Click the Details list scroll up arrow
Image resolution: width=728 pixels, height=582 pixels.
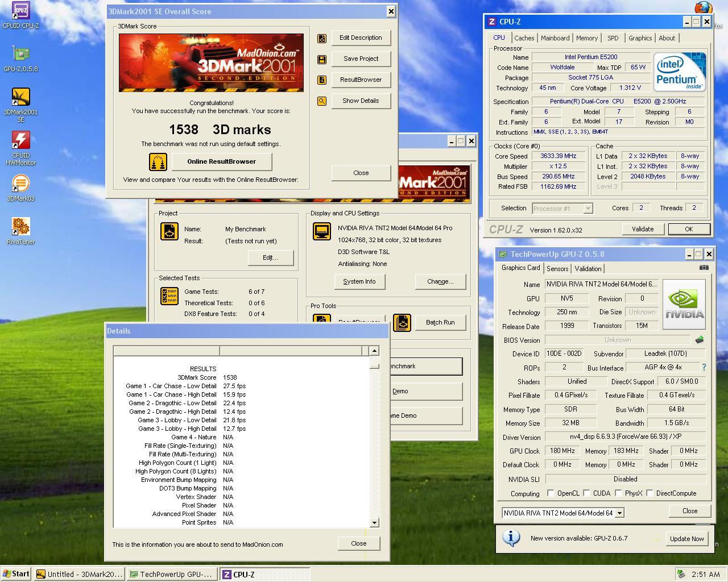[x=374, y=351]
